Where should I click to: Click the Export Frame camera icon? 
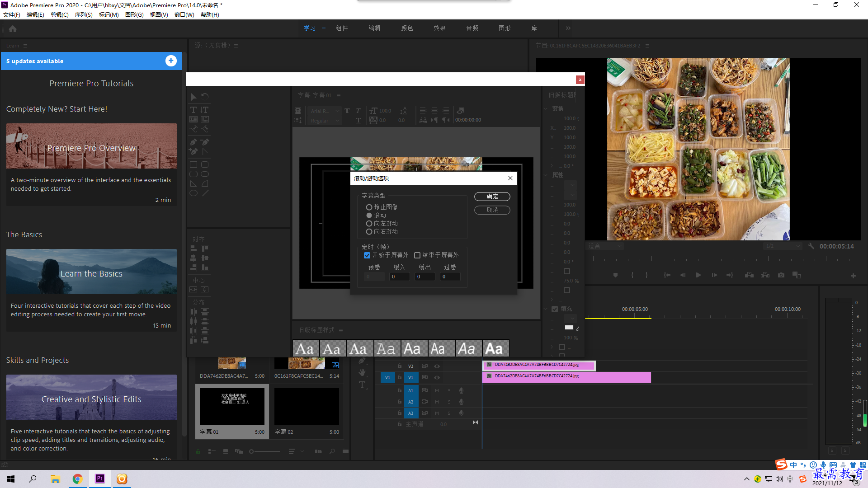pos(781,275)
